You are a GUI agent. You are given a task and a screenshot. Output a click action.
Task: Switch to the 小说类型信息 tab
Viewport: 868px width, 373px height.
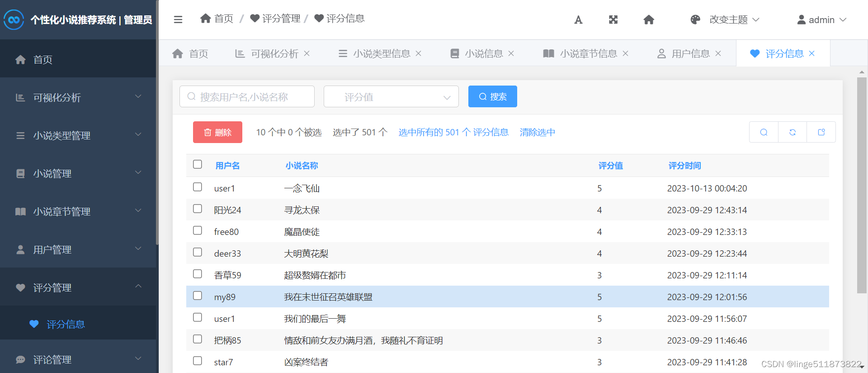tap(380, 53)
